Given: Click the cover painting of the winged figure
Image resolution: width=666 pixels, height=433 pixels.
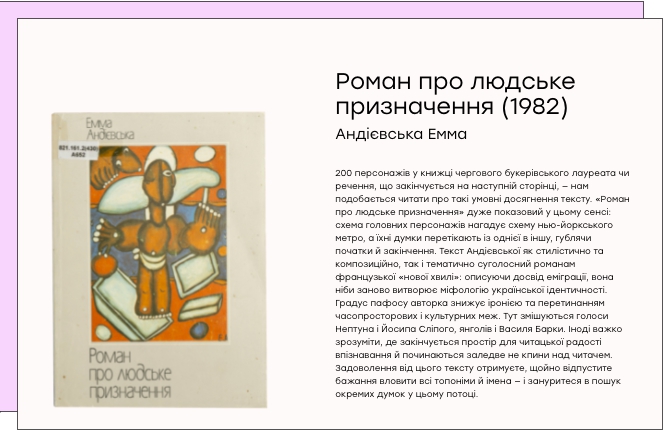Looking at the screenshot, I should [159, 243].
